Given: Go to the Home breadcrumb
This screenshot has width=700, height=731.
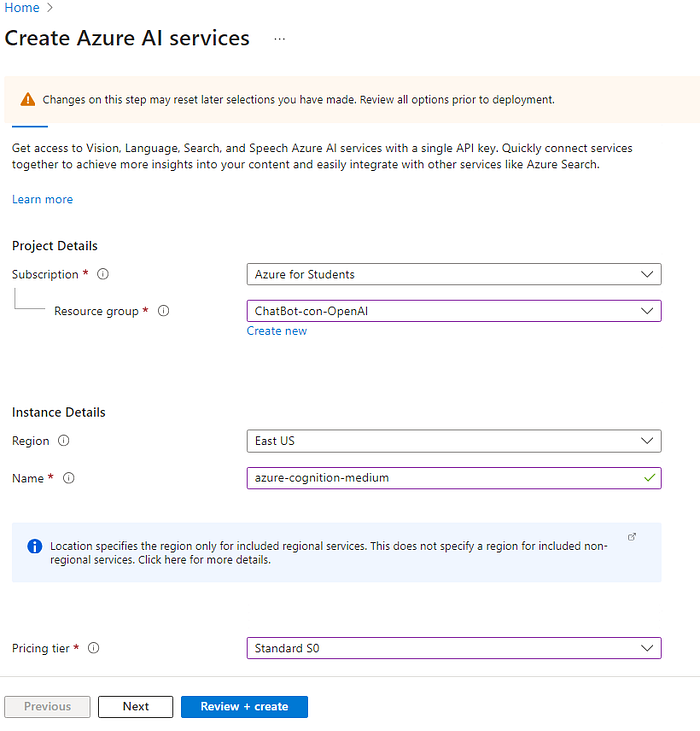Looking at the screenshot, I should 22,8.
